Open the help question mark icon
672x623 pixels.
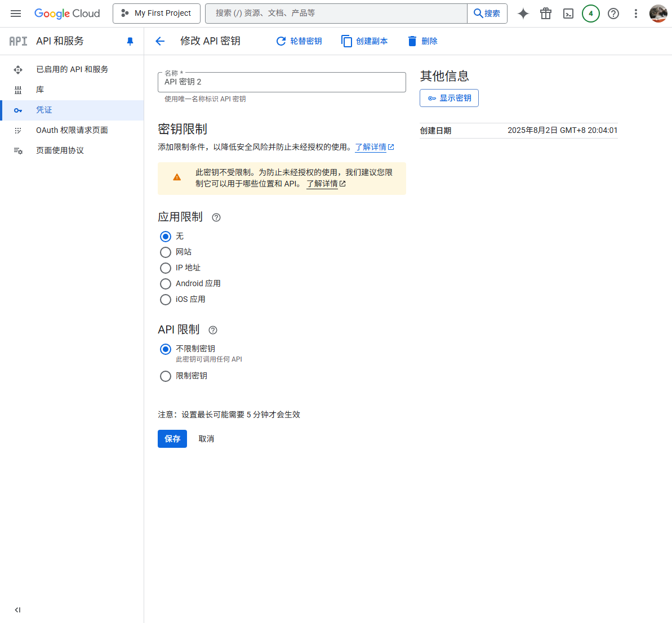click(x=613, y=14)
